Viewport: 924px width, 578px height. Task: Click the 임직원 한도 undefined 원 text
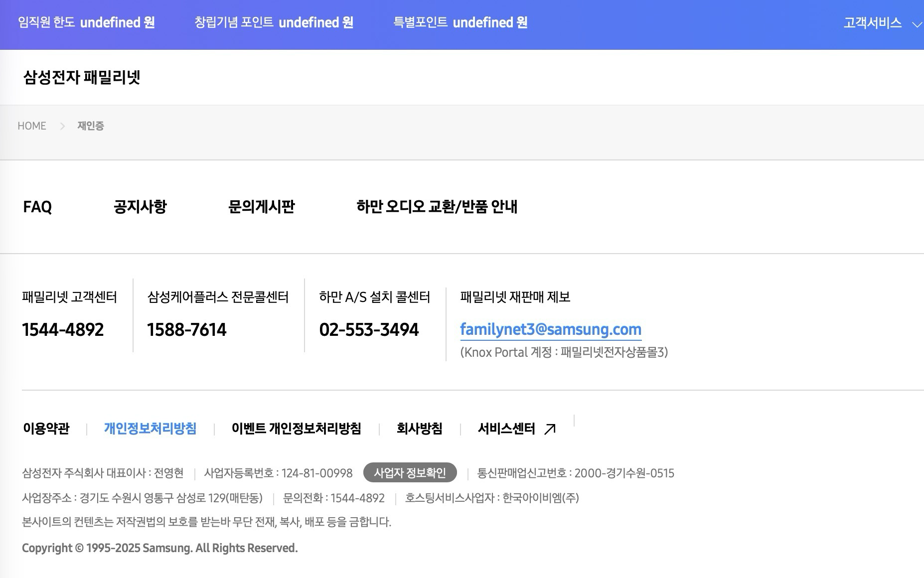(x=86, y=23)
